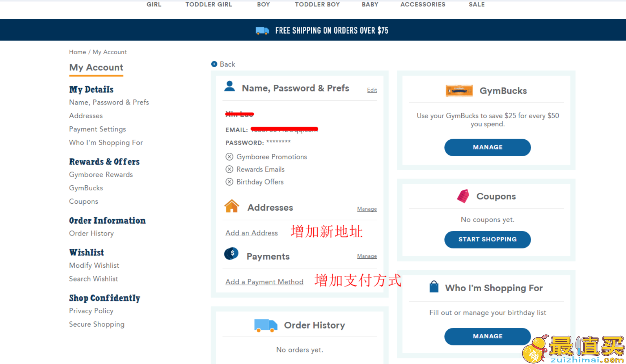Screen dimensions: 626x364
Task: Open the BABY menu
Action: coord(370,4)
